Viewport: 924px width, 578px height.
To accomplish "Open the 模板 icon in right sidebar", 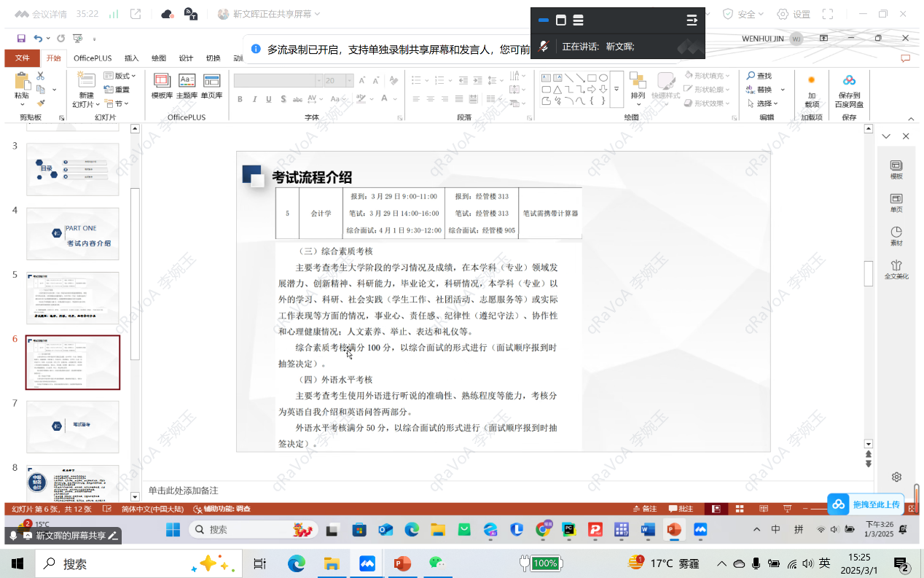I will click(896, 166).
